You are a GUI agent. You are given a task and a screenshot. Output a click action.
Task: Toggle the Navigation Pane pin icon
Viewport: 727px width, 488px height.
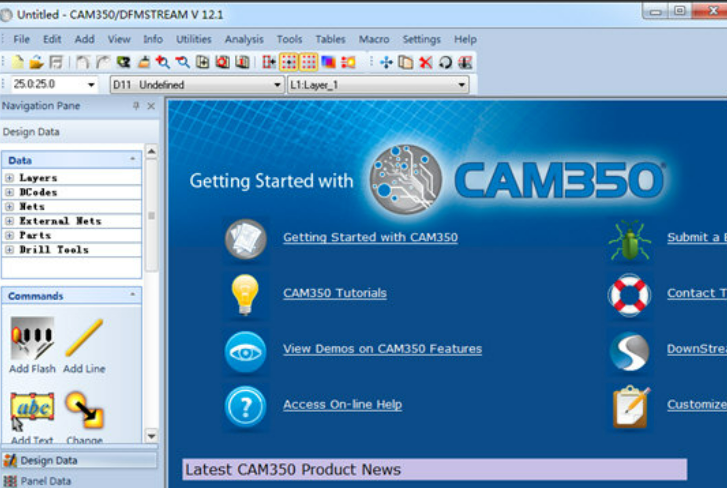coord(136,106)
